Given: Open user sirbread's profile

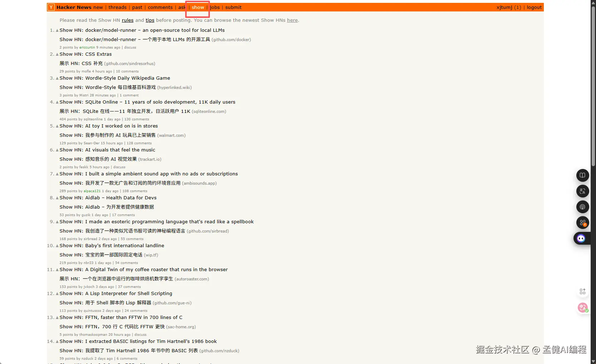Looking at the screenshot, I should tap(90, 239).
